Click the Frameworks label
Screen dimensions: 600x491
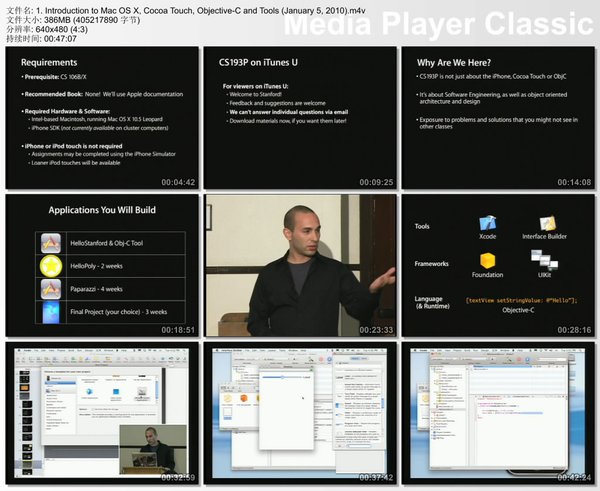(x=432, y=264)
